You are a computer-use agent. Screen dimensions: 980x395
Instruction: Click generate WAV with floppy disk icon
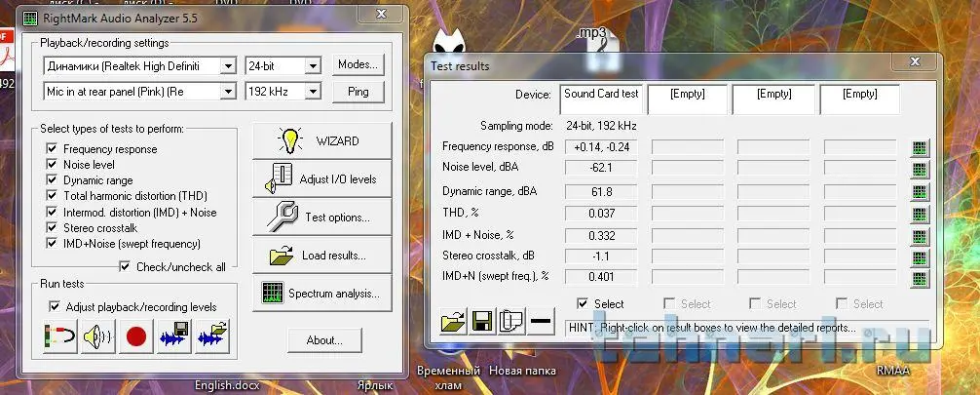173,336
